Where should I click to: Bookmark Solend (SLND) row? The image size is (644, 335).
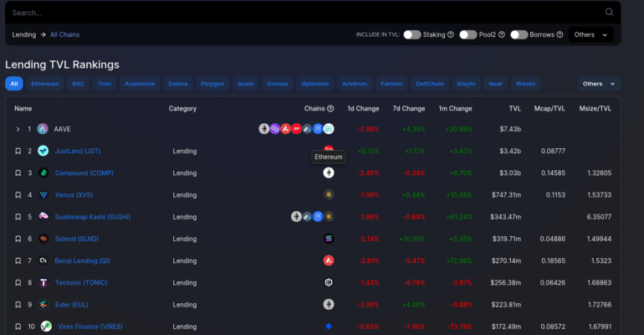[x=18, y=239]
